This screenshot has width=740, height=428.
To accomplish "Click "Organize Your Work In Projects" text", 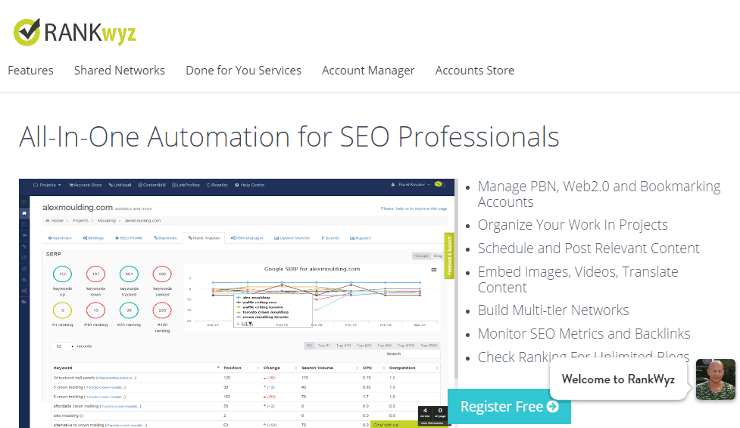I will pyautogui.click(x=572, y=225).
